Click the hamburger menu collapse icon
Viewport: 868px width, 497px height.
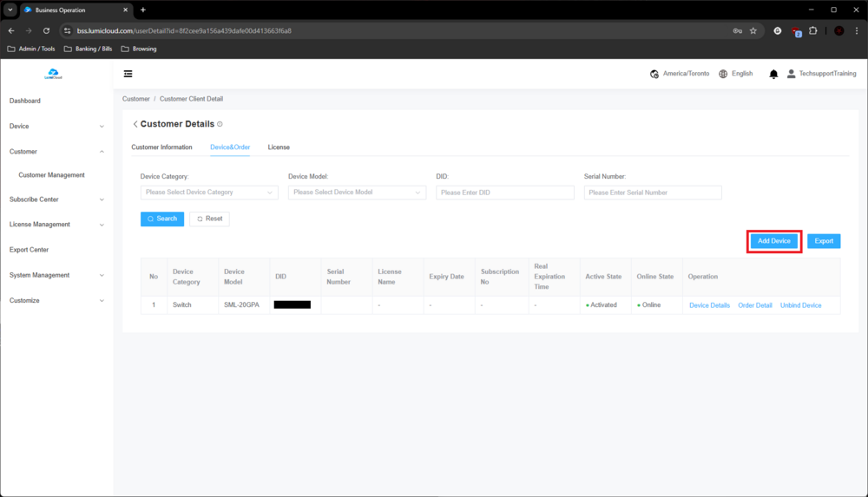click(x=128, y=74)
